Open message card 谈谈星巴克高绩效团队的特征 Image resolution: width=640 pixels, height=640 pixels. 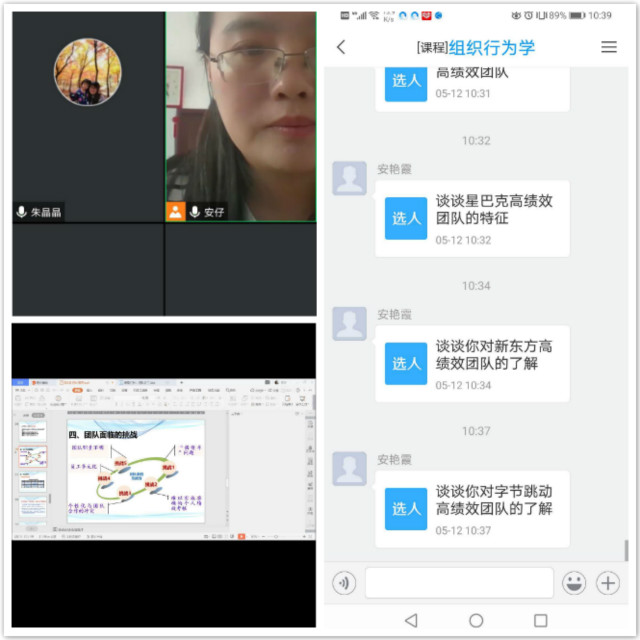(x=472, y=219)
